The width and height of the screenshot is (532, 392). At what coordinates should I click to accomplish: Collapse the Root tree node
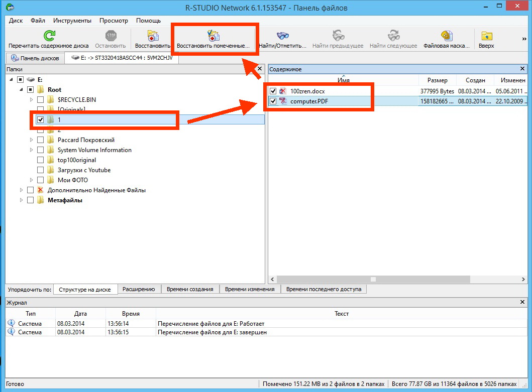[21, 89]
